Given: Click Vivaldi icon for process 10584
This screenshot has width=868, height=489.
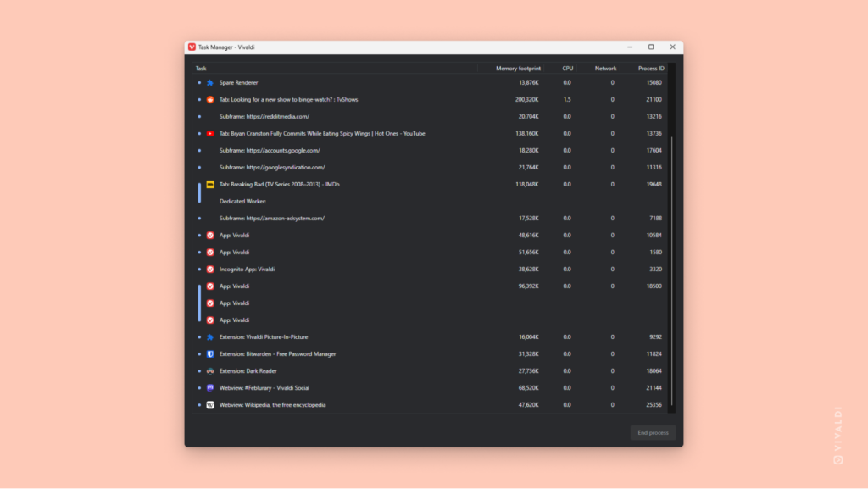Looking at the screenshot, I should [210, 235].
